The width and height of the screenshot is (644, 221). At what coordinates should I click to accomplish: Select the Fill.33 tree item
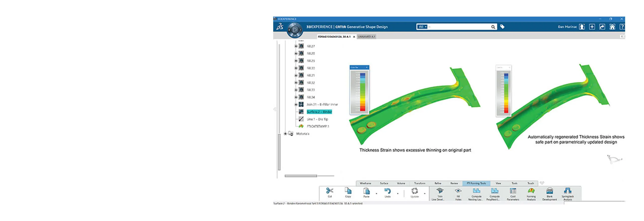point(311,90)
